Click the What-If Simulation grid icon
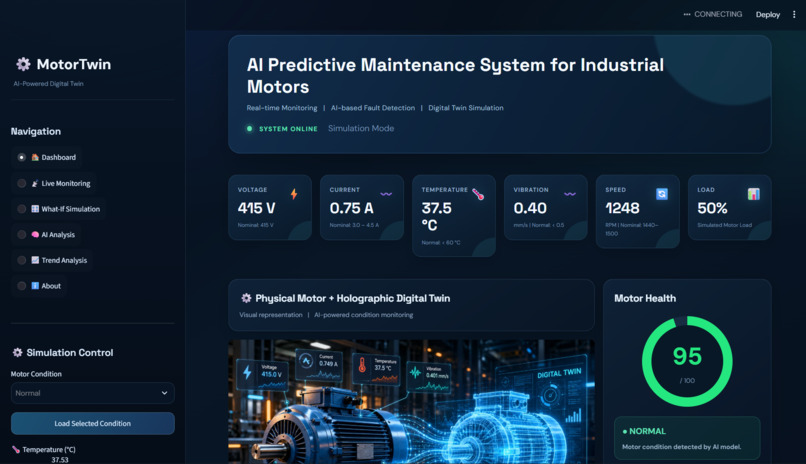 (x=35, y=209)
